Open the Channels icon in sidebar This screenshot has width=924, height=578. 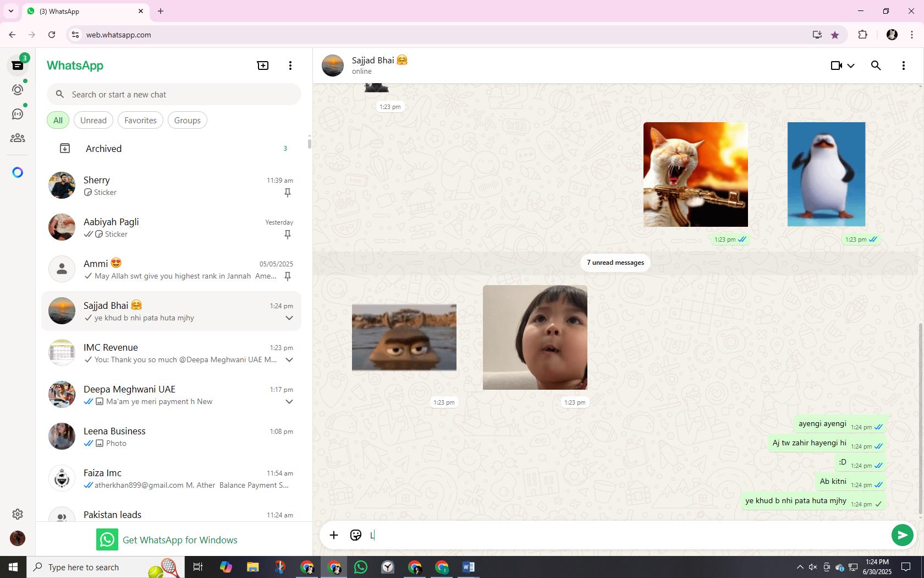point(18,114)
